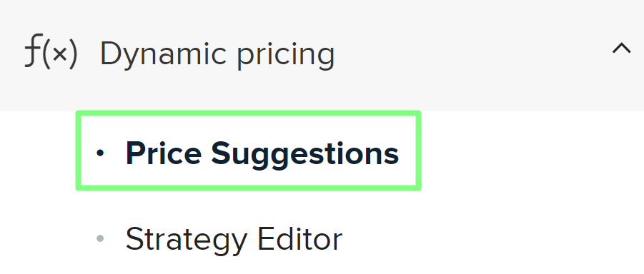The image size is (644, 274).
Task: Click the green-outlined Price Suggestions box
Action: [x=249, y=151]
